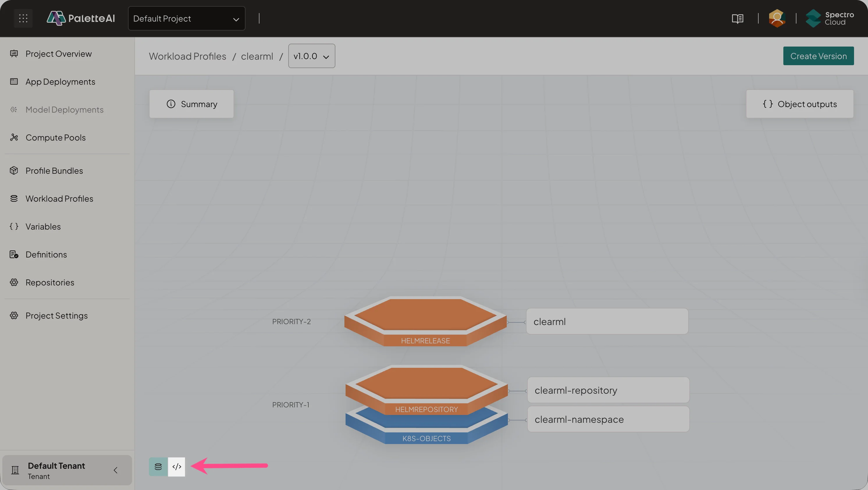Select the clearml-namespace object label

[608, 419]
